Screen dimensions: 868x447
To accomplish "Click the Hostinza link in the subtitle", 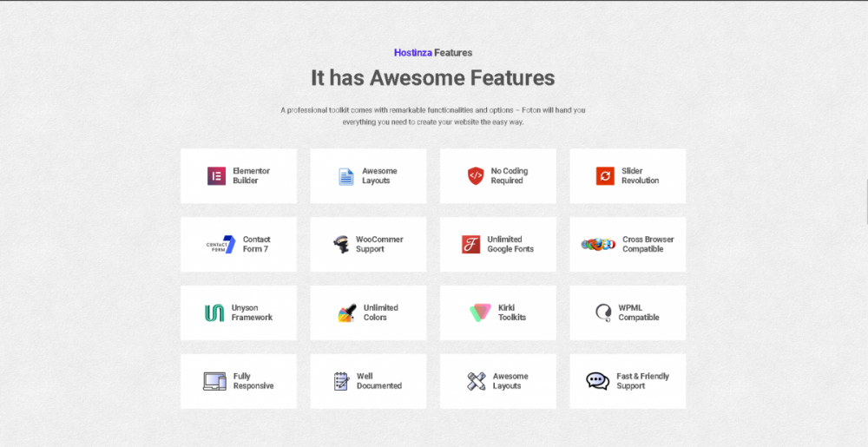I will point(412,53).
